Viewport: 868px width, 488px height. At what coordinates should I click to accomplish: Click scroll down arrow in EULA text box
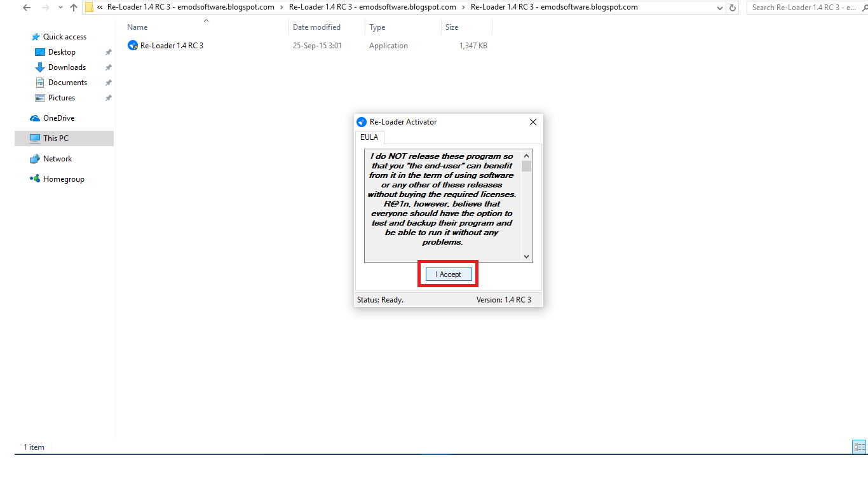(526, 257)
